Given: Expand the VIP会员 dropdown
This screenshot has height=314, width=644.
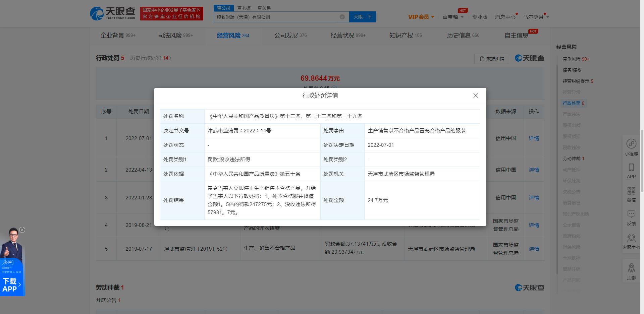Looking at the screenshot, I should 421,17.
